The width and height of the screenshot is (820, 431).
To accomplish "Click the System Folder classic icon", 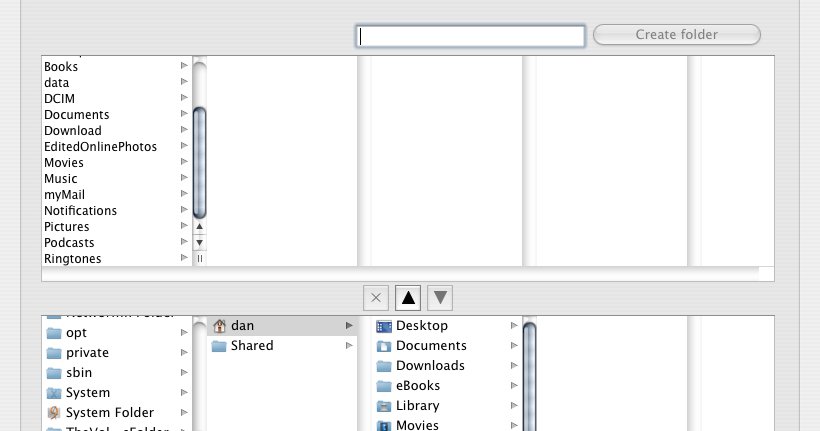I will [53, 413].
